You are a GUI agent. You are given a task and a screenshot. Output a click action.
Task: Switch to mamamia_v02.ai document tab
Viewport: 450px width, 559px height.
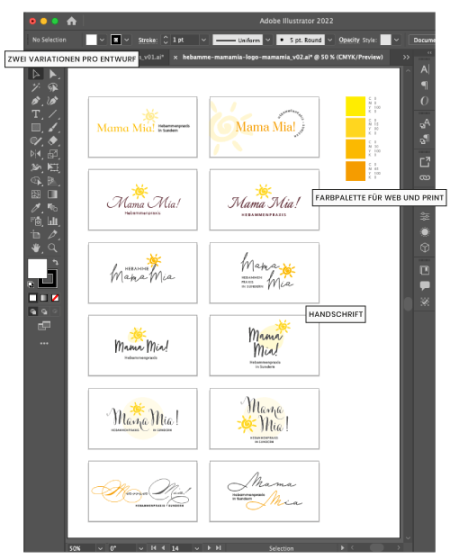(x=282, y=57)
